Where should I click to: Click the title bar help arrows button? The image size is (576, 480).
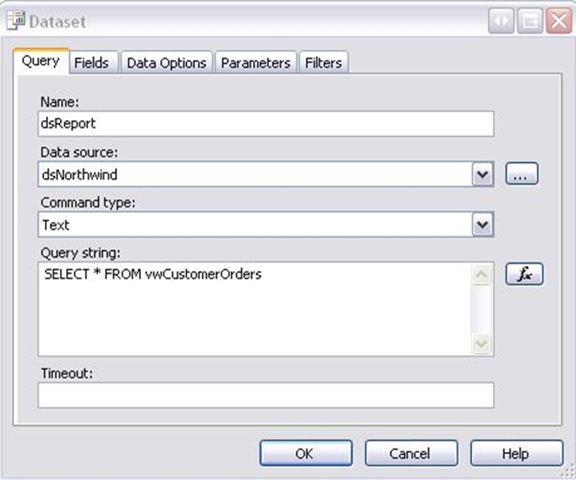point(501,21)
